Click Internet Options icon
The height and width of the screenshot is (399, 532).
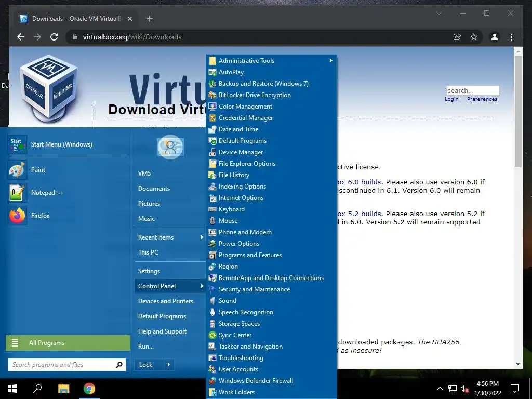coord(212,198)
